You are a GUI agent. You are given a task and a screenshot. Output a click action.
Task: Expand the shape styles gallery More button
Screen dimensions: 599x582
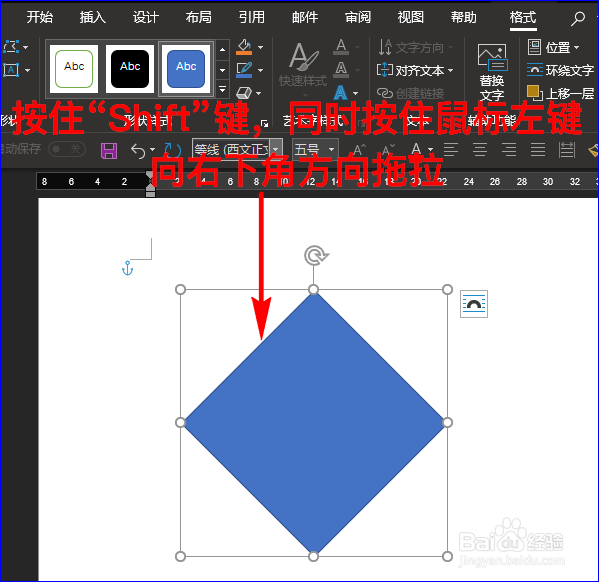222,89
